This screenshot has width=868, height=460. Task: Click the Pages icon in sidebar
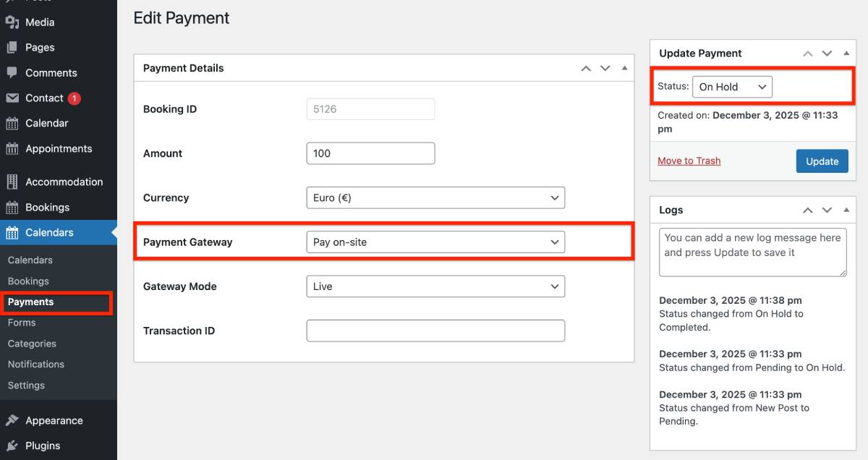(x=12, y=48)
